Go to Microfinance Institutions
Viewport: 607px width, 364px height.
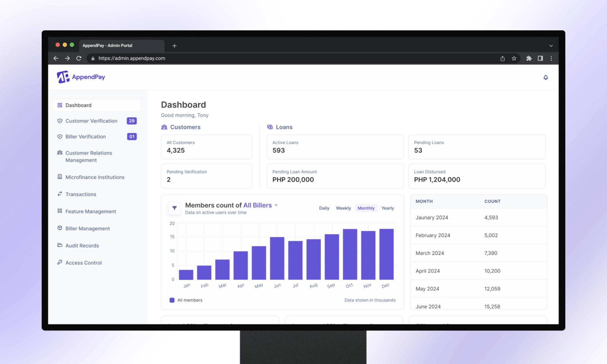pos(97,177)
